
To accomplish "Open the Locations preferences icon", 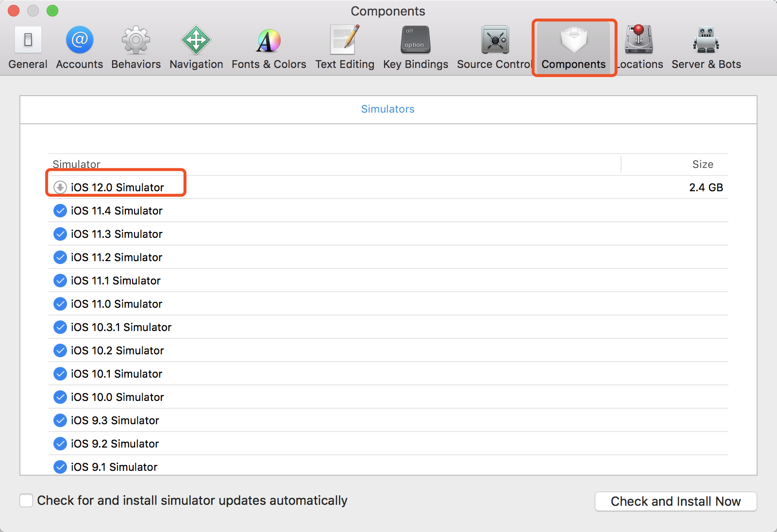I will click(x=639, y=39).
